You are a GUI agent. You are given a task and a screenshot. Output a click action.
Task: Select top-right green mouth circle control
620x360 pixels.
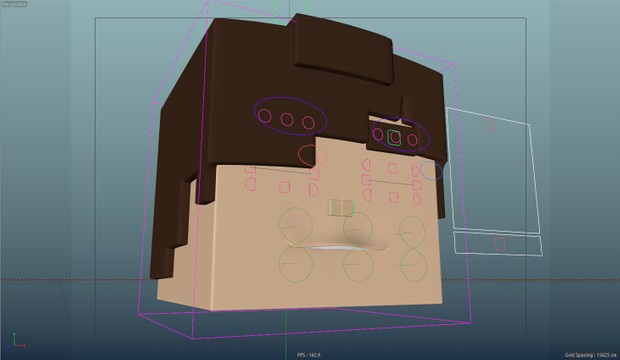click(412, 233)
